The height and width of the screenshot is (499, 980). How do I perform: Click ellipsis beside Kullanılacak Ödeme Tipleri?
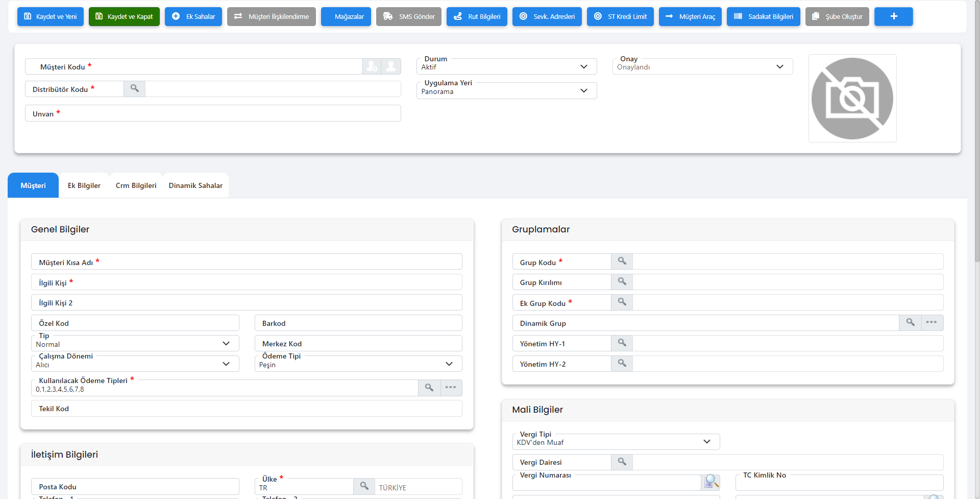(451, 388)
